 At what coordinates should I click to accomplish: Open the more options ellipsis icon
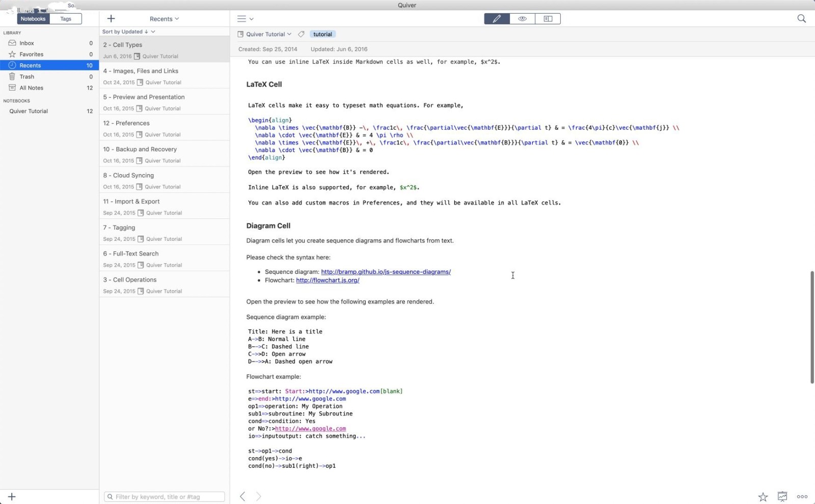(x=802, y=496)
